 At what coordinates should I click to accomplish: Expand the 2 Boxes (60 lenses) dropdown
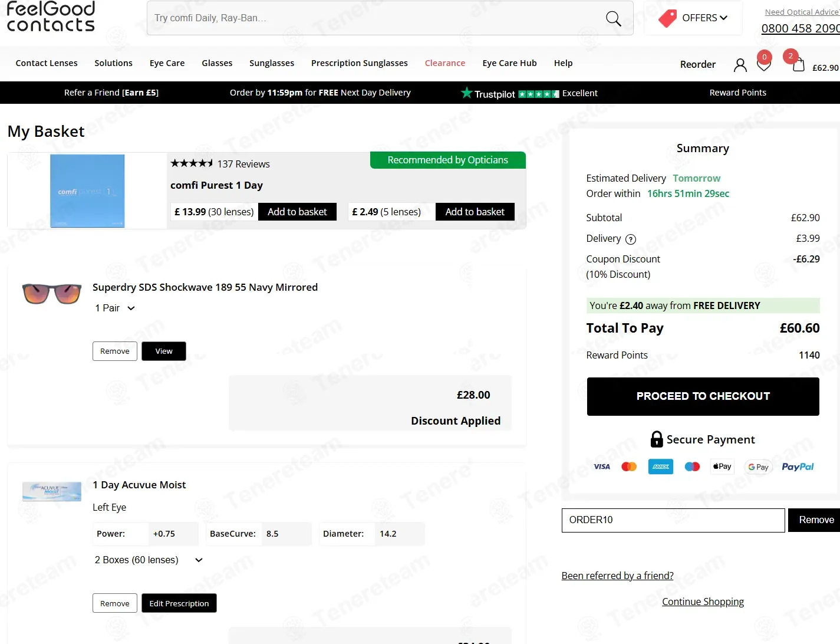click(x=149, y=560)
